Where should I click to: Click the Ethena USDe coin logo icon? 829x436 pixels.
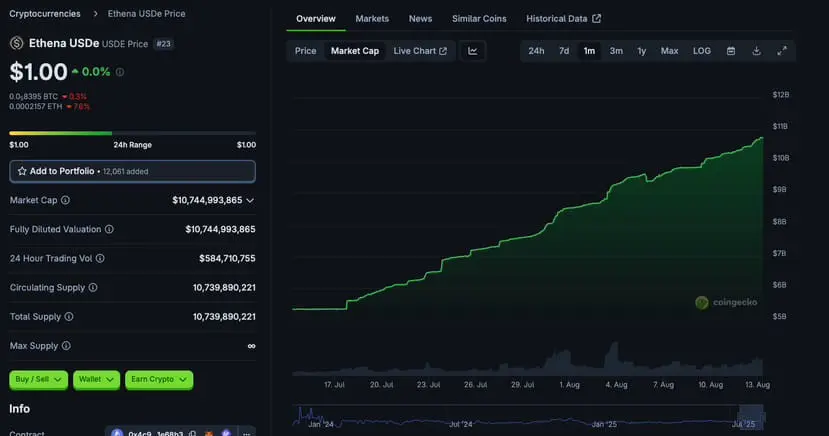click(x=16, y=43)
